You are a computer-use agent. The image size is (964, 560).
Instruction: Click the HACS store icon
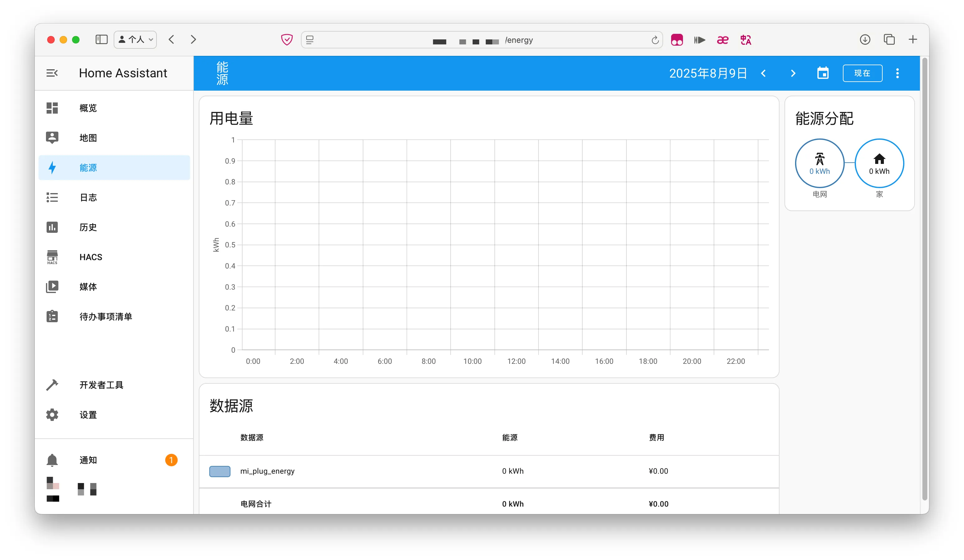[52, 257]
